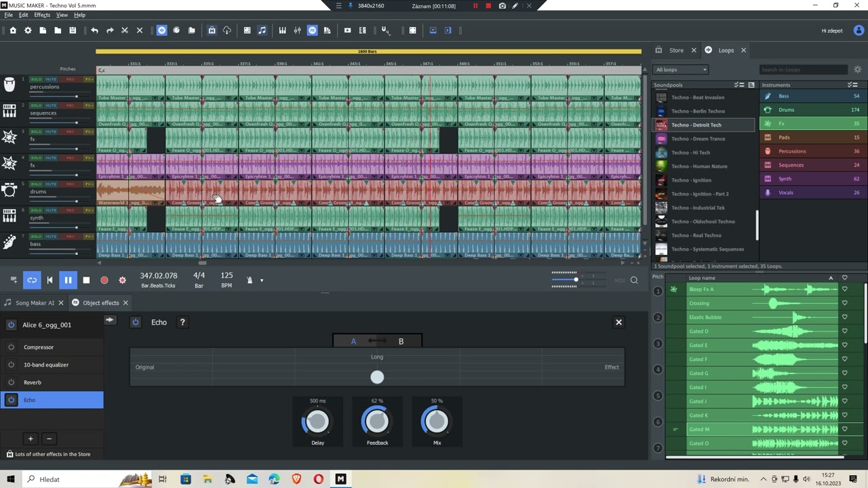Viewport: 868px width, 488px height.
Task: Open FX dropdown on percussions track
Action: 89,79
